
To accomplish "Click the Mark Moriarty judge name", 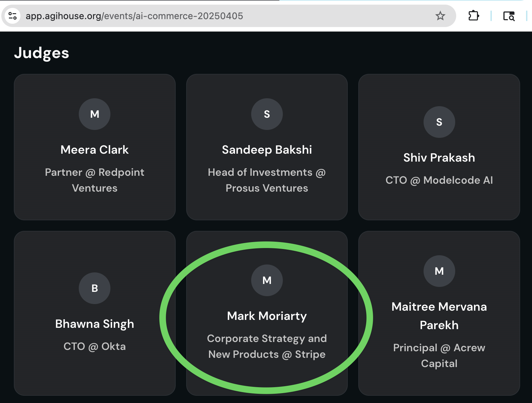I will click(x=267, y=316).
